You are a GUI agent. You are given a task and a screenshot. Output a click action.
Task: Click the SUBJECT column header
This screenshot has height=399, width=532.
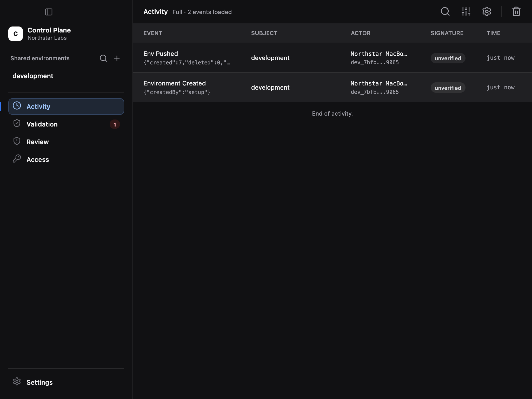264,33
